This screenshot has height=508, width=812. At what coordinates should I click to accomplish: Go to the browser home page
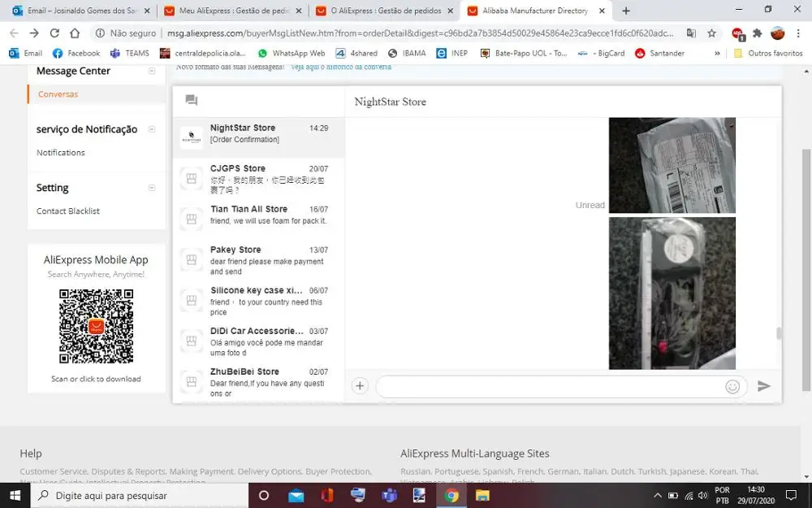tap(75, 33)
